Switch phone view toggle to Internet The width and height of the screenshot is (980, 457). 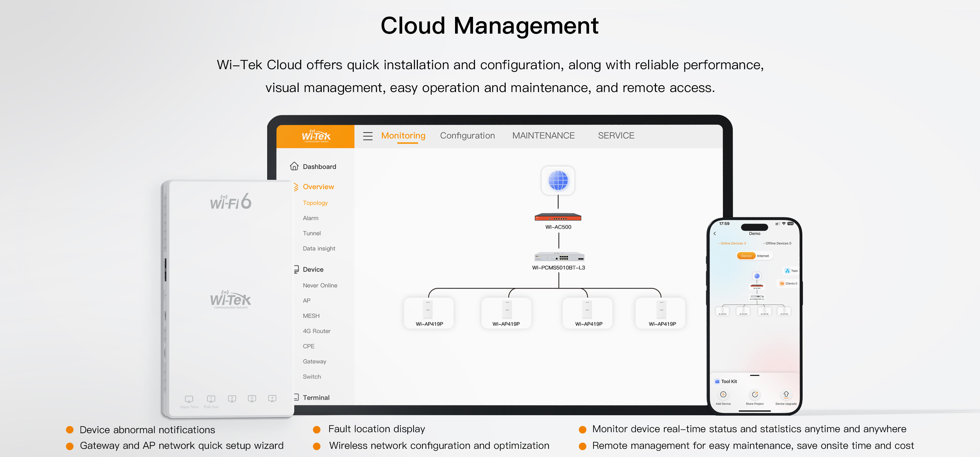tap(763, 256)
